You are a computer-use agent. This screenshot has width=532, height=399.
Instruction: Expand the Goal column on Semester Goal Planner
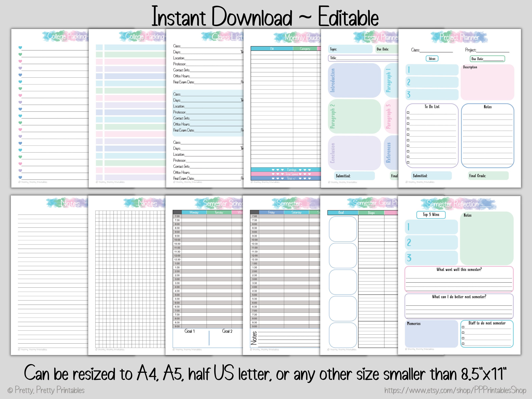(x=342, y=212)
